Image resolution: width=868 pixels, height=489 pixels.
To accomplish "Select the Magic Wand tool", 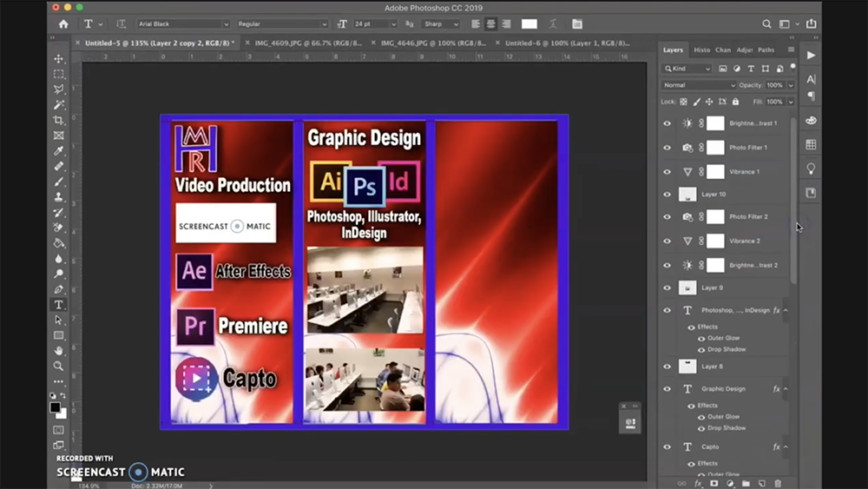I will [59, 105].
